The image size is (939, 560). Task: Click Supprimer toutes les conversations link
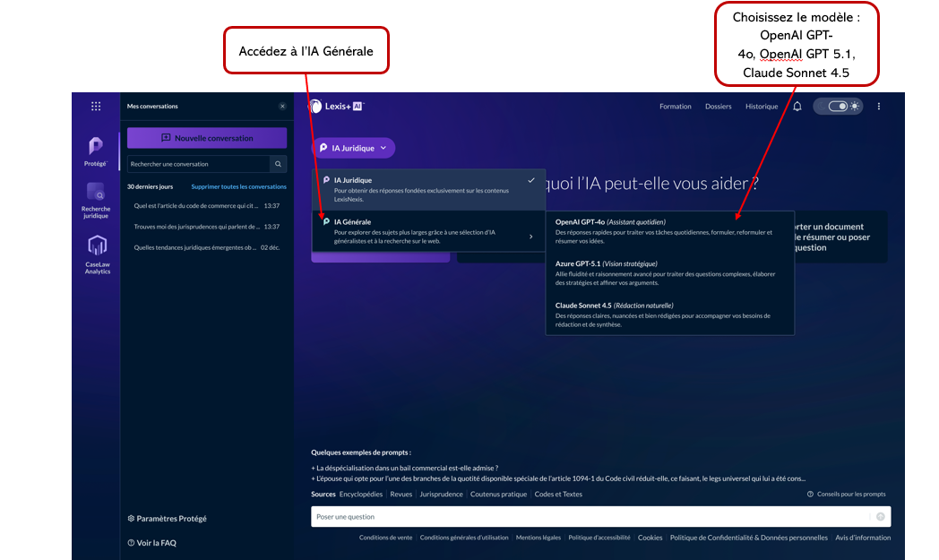point(238,187)
